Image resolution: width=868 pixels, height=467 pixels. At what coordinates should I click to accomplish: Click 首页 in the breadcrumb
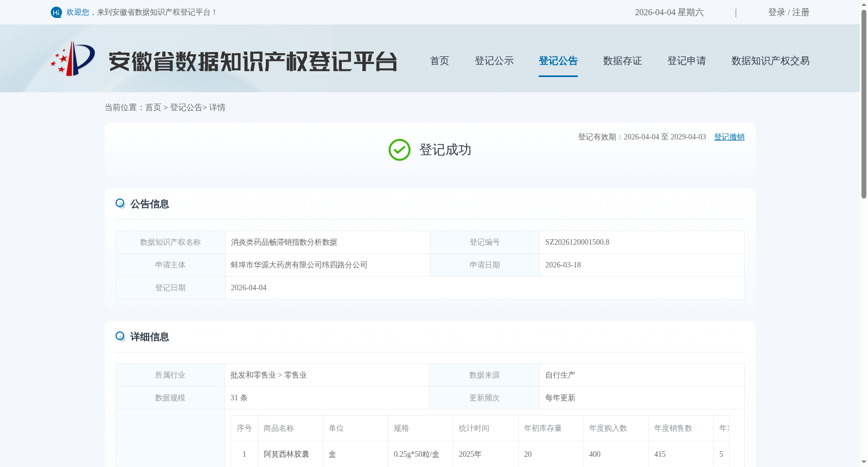[153, 107]
